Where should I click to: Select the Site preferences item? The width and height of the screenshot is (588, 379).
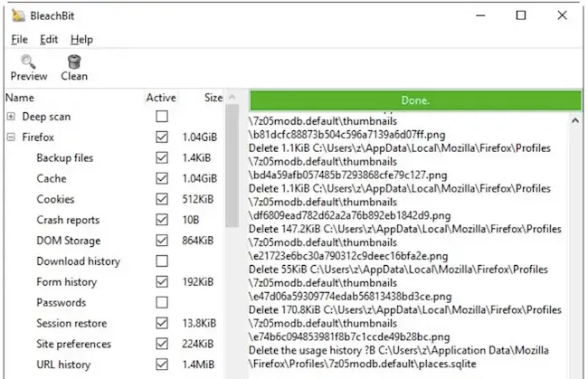[x=73, y=344]
